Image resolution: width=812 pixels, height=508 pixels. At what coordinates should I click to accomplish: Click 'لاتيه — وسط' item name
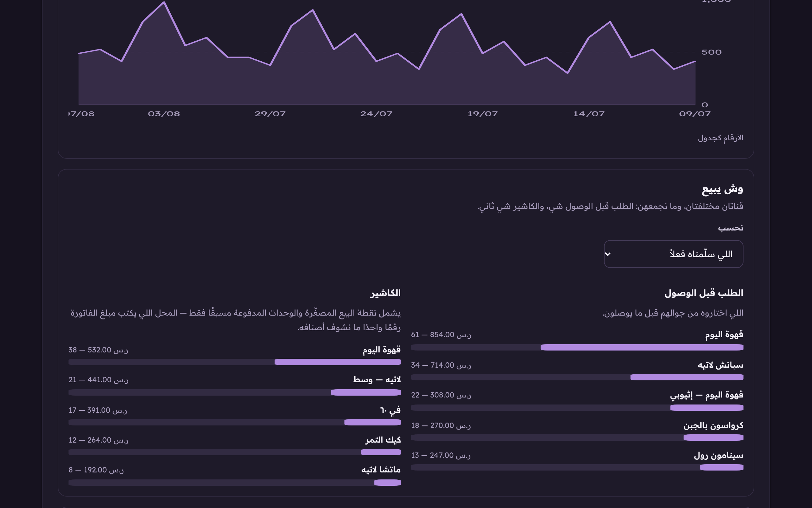[377, 380]
